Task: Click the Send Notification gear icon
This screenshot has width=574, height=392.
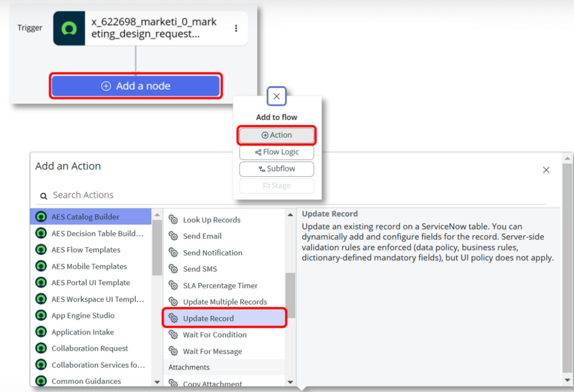Action: (173, 253)
